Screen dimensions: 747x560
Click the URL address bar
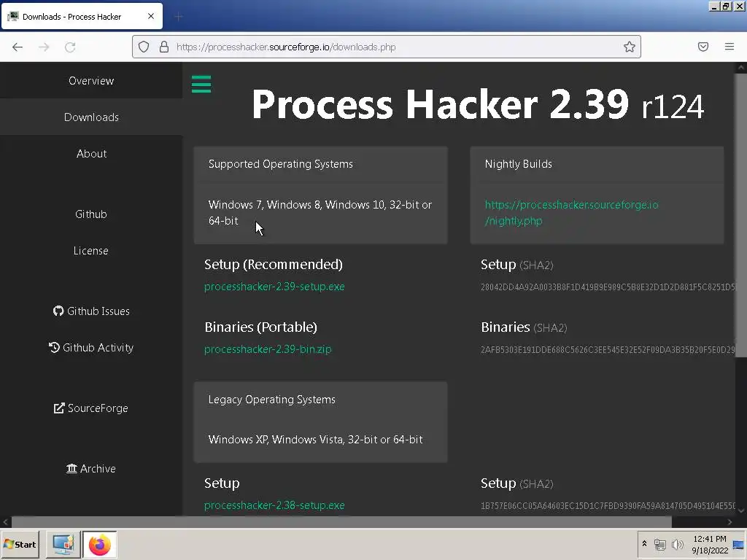tap(386, 47)
